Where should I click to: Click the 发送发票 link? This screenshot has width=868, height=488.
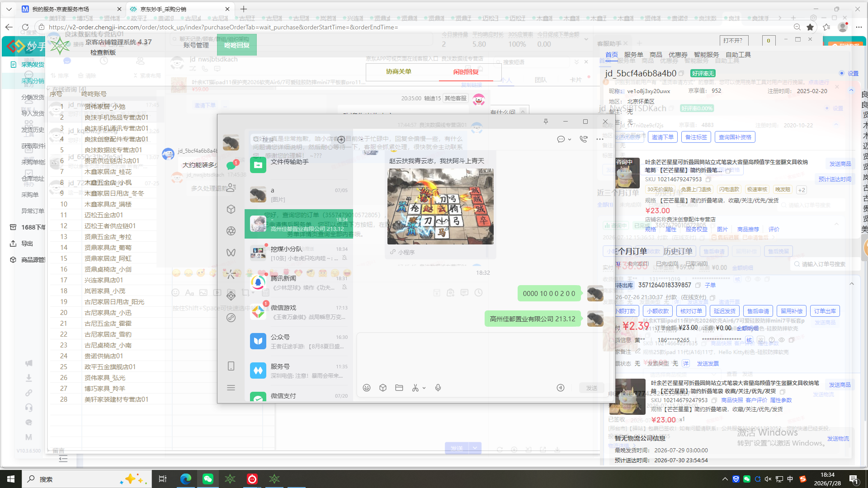pos(708,363)
